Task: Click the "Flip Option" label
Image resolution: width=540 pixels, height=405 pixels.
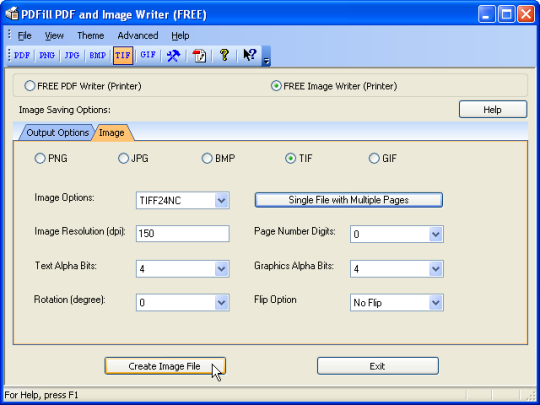Action: click(275, 300)
